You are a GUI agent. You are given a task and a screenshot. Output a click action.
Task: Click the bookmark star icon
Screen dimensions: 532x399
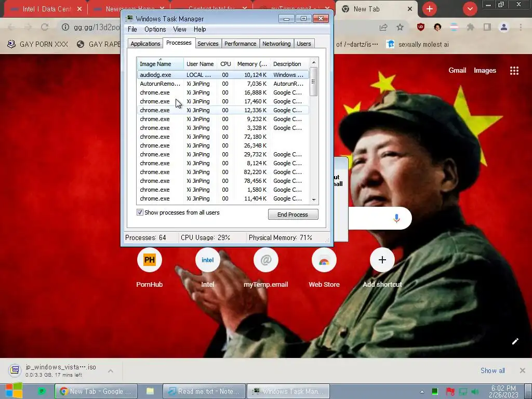400,27
